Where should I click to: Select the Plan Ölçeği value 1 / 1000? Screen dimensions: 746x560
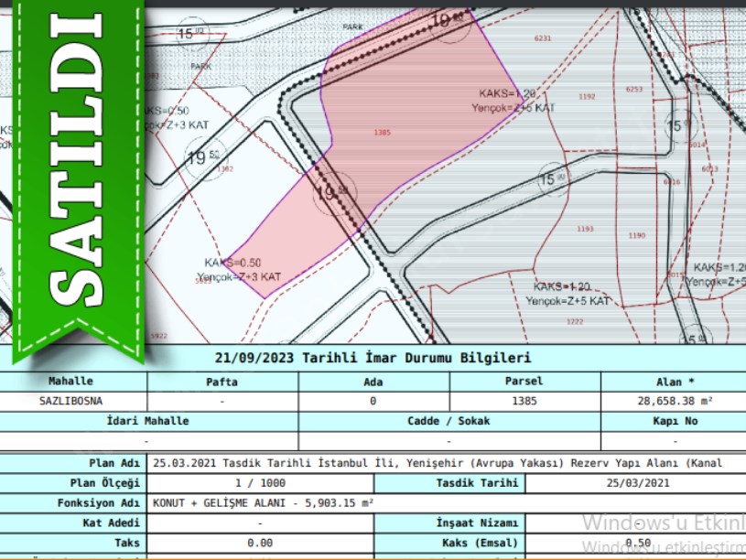coord(260,483)
